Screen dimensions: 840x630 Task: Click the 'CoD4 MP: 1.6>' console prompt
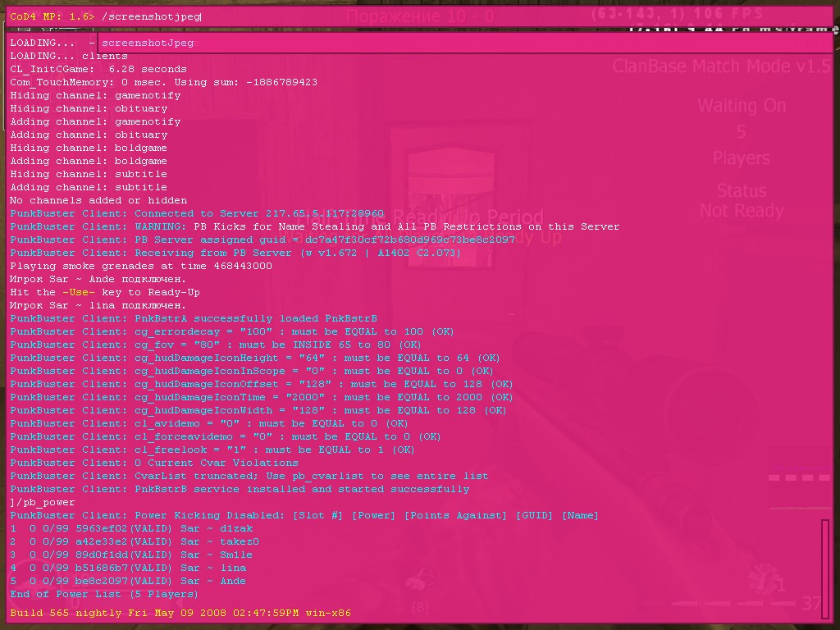(x=52, y=16)
